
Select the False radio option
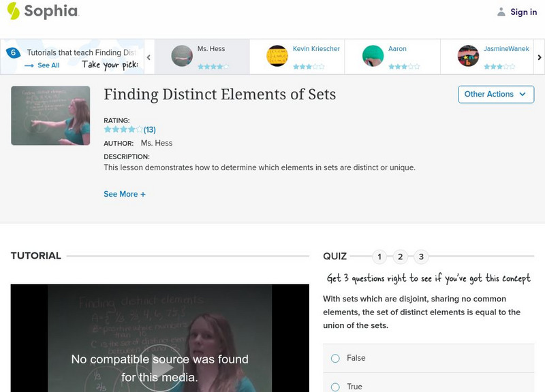click(x=335, y=359)
